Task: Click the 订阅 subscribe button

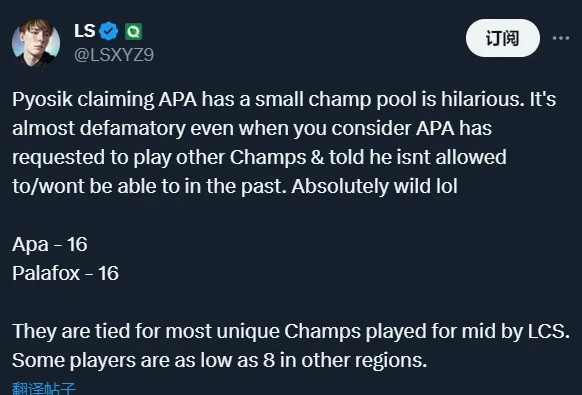Action: [x=503, y=38]
